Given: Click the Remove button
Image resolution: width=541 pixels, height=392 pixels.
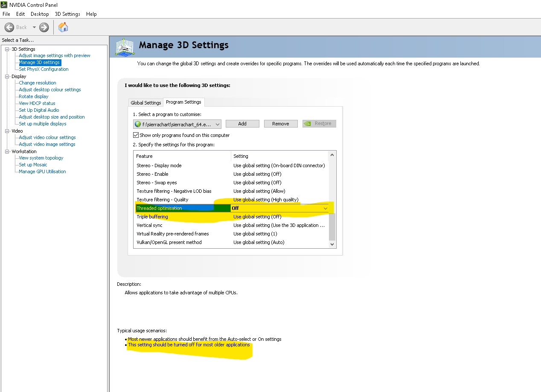Looking at the screenshot, I should 281,124.
